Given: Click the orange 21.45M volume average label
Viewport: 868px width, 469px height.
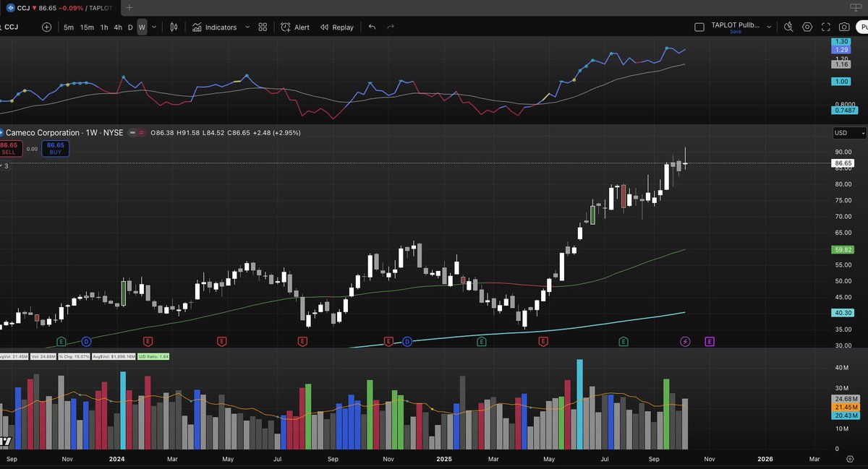Looking at the screenshot, I should click(846, 408).
